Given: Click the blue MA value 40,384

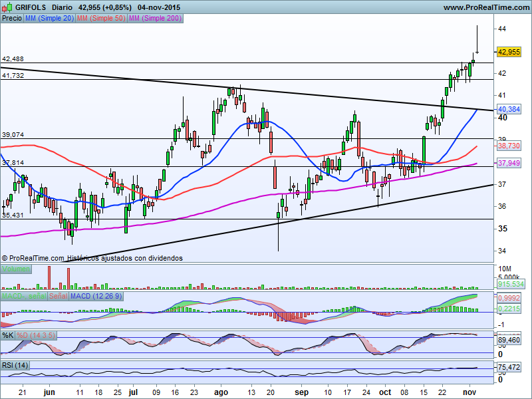Looking at the screenshot, I should pos(509,109).
